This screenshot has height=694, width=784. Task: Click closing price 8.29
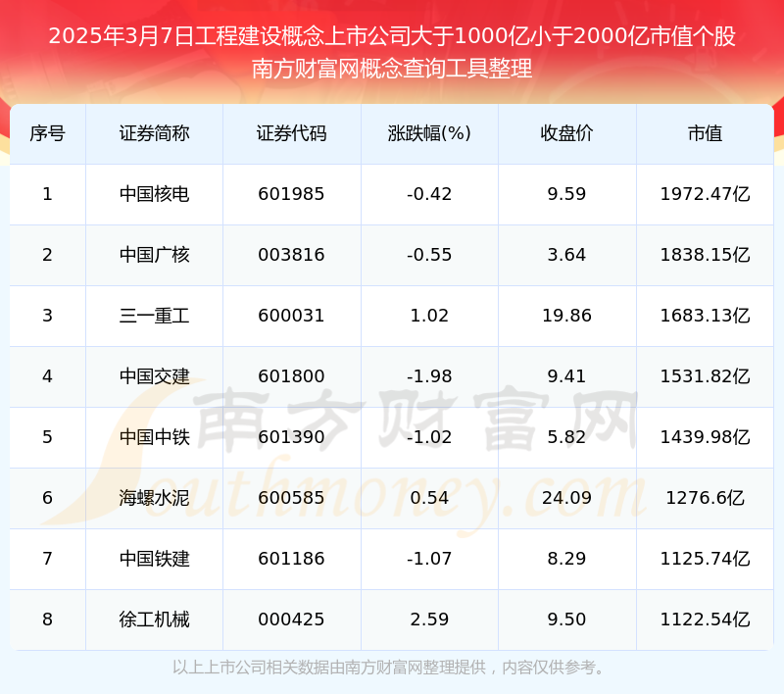pyautogui.click(x=566, y=559)
